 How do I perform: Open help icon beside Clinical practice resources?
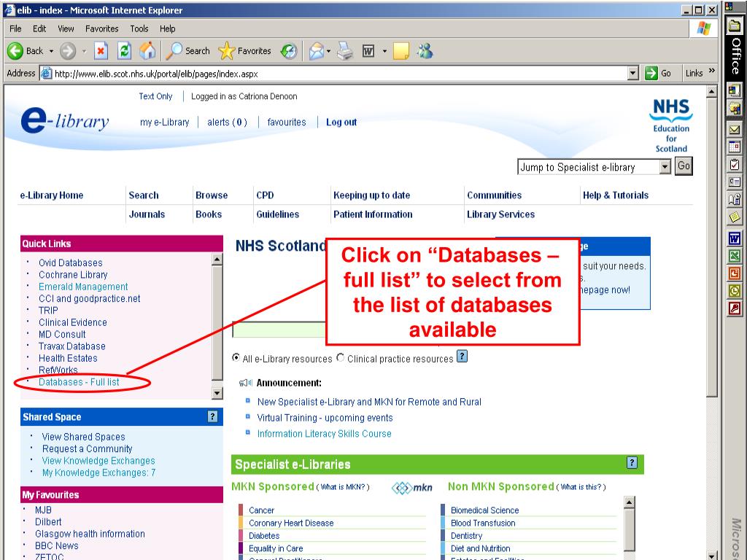(x=462, y=356)
